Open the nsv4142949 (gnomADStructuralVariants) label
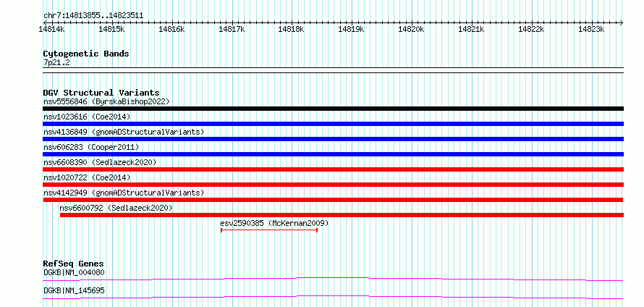Viewport: 644px width, 307px height. [x=124, y=193]
